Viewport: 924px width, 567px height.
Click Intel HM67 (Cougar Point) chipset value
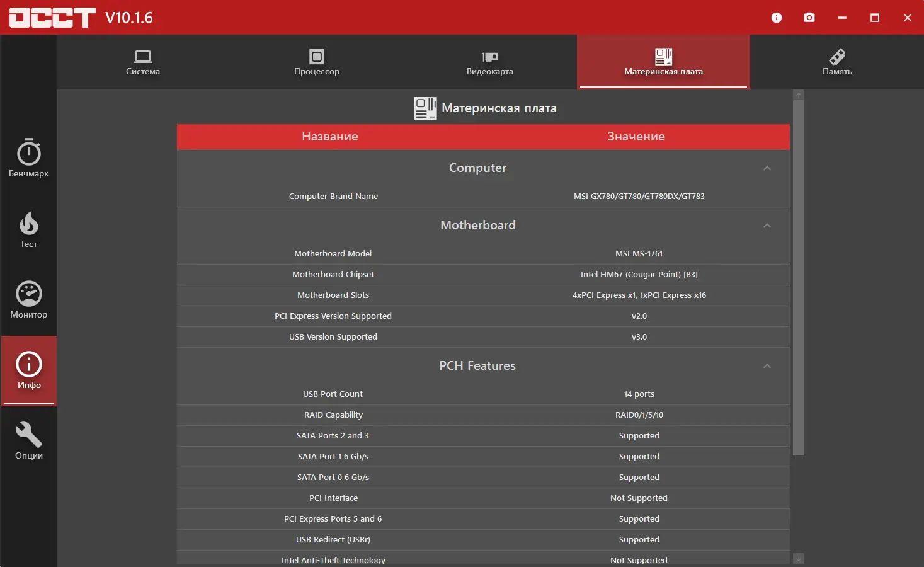[x=639, y=275]
